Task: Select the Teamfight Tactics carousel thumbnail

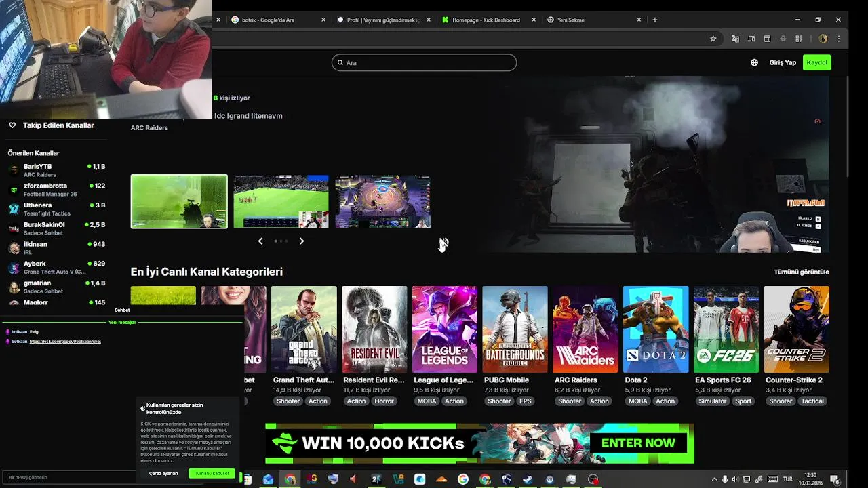Action: pos(382,201)
